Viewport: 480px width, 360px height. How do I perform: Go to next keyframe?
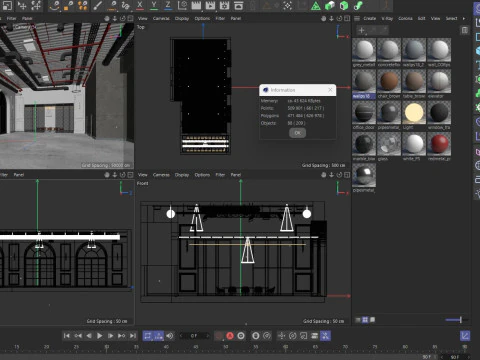[121, 336]
